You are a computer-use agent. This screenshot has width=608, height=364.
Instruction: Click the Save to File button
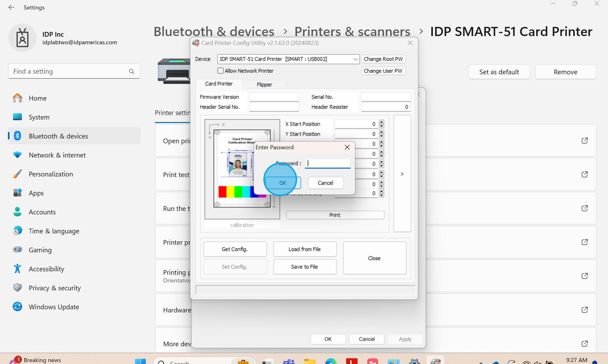pos(304,267)
